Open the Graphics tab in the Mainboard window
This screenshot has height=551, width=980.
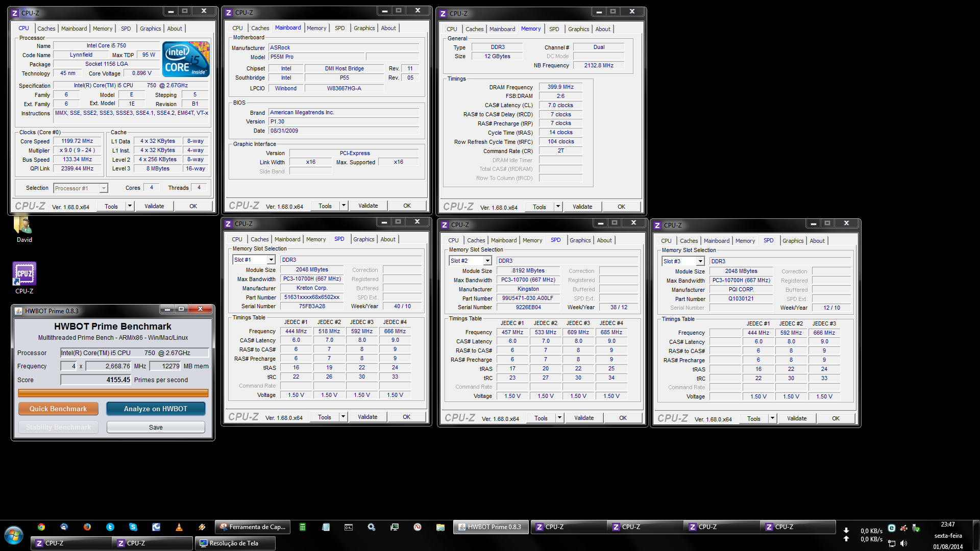364,28
